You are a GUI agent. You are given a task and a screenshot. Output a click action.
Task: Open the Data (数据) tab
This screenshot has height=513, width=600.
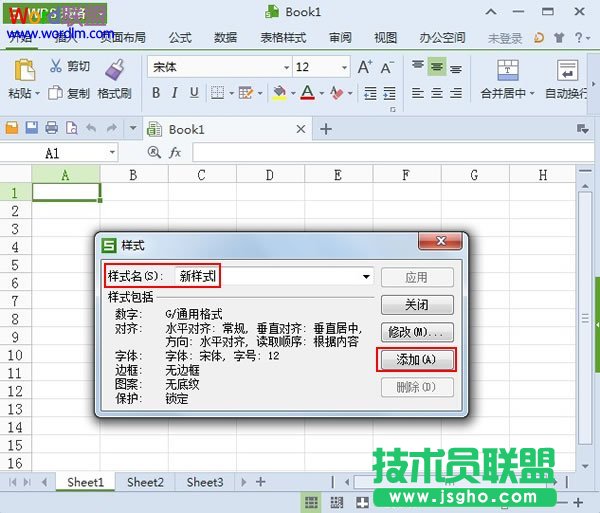point(225,38)
